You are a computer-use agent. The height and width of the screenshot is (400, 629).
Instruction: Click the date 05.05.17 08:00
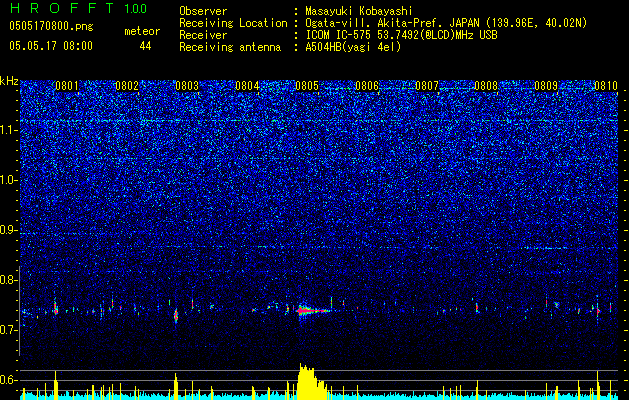(x=51, y=46)
